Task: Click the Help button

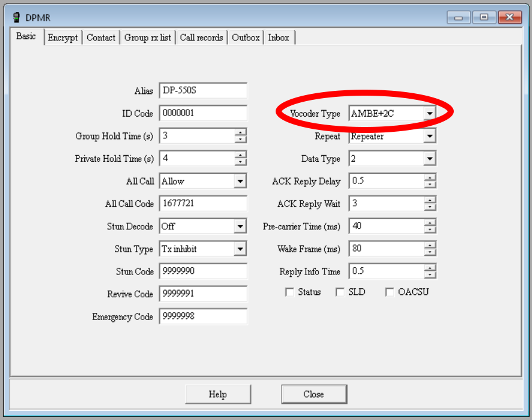Action: (x=218, y=394)
